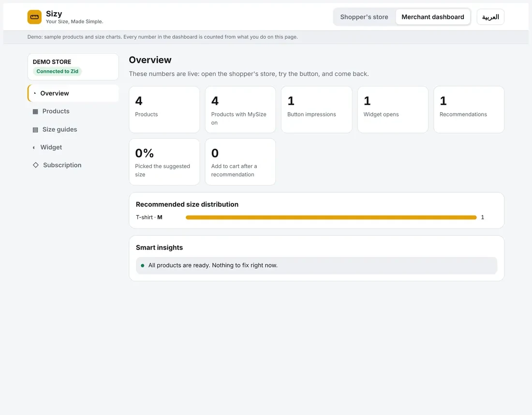
Task: Click the green dot in Smart insights
Action: tap(143, 266)
